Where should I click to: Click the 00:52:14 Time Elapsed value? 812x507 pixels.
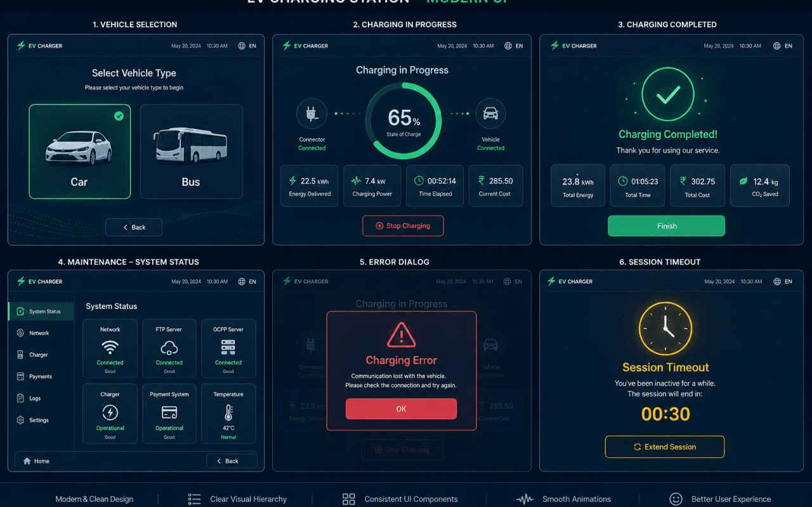442,181
